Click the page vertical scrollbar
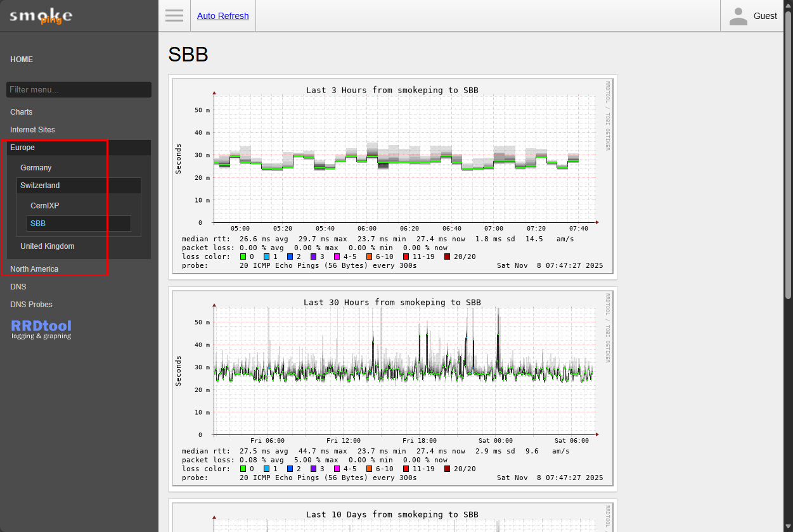This screenshot has width=793, height=532. pos(788,152)
